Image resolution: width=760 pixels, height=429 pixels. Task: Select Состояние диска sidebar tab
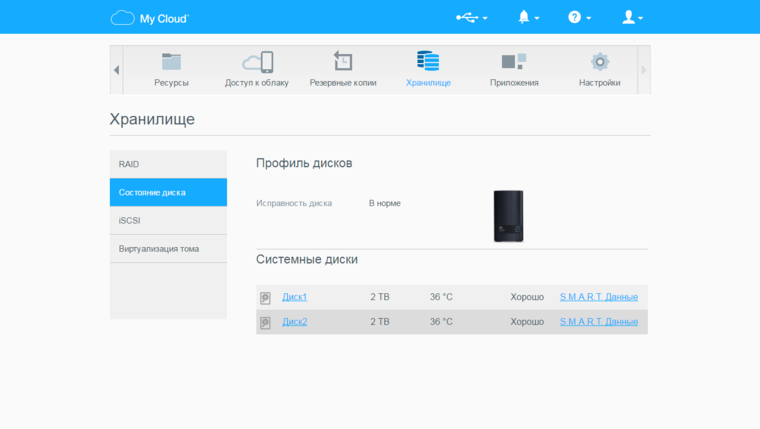pos(168,192)
